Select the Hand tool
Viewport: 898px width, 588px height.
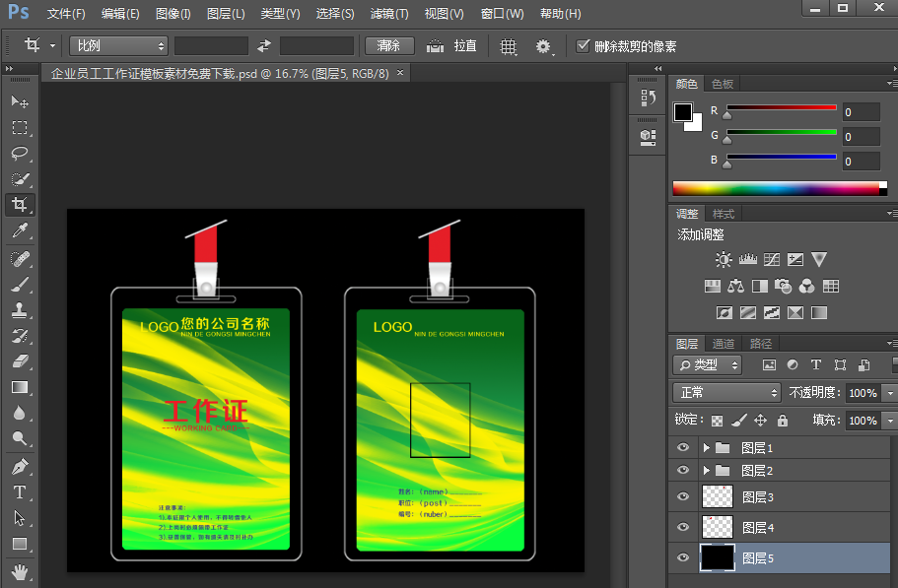20,570
